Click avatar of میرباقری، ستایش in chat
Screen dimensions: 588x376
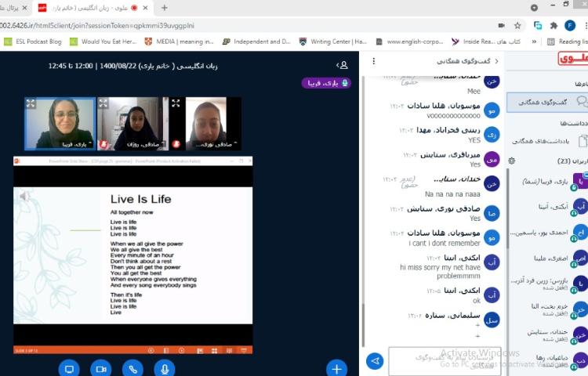coord(492,160)
